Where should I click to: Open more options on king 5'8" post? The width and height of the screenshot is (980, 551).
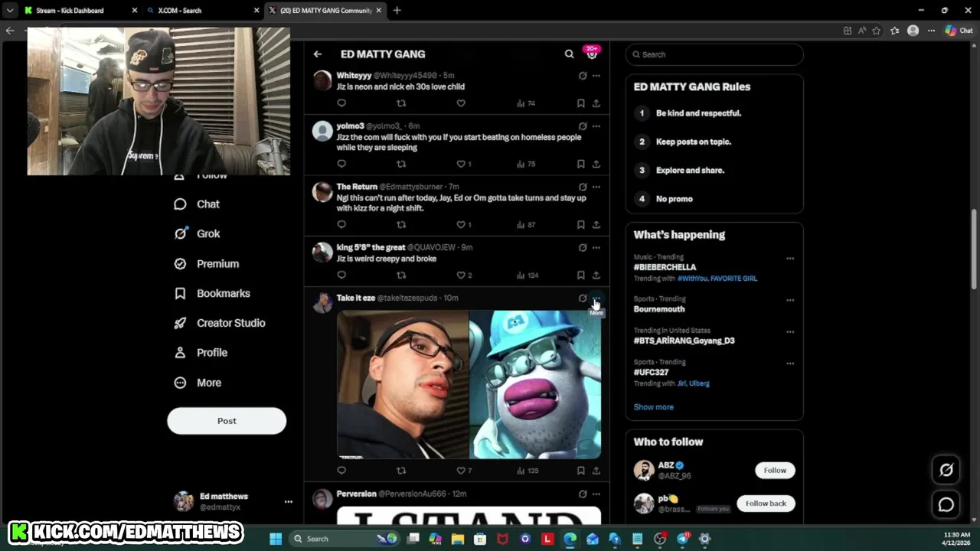tap(596, 248)
